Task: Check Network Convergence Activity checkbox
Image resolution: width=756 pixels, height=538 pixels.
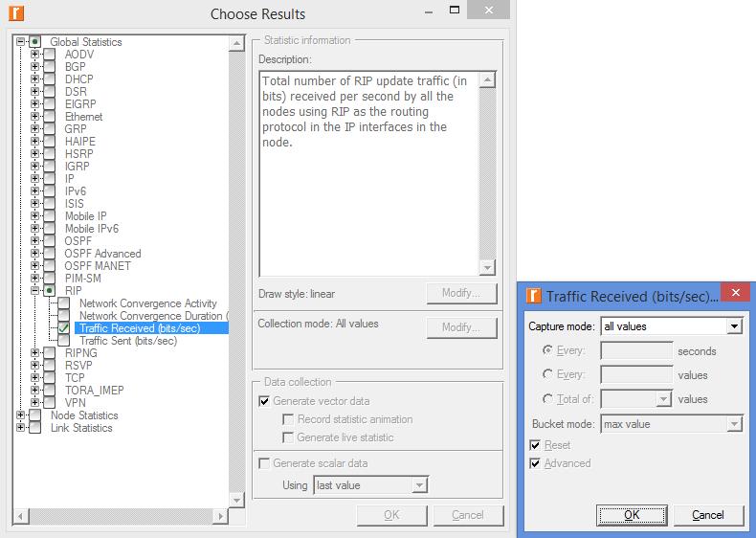Action: coord(64,303)
